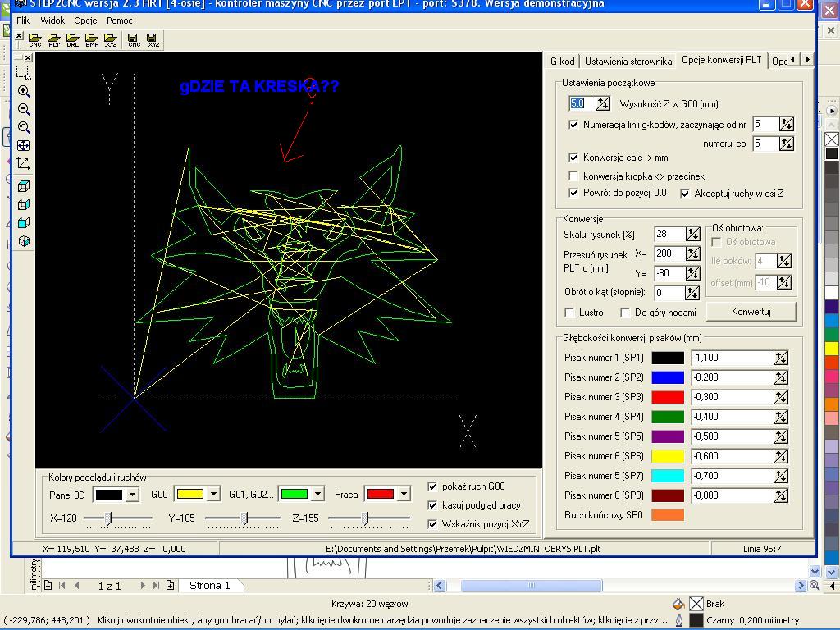Activate the pan view tool

click(x=24, y=146)
